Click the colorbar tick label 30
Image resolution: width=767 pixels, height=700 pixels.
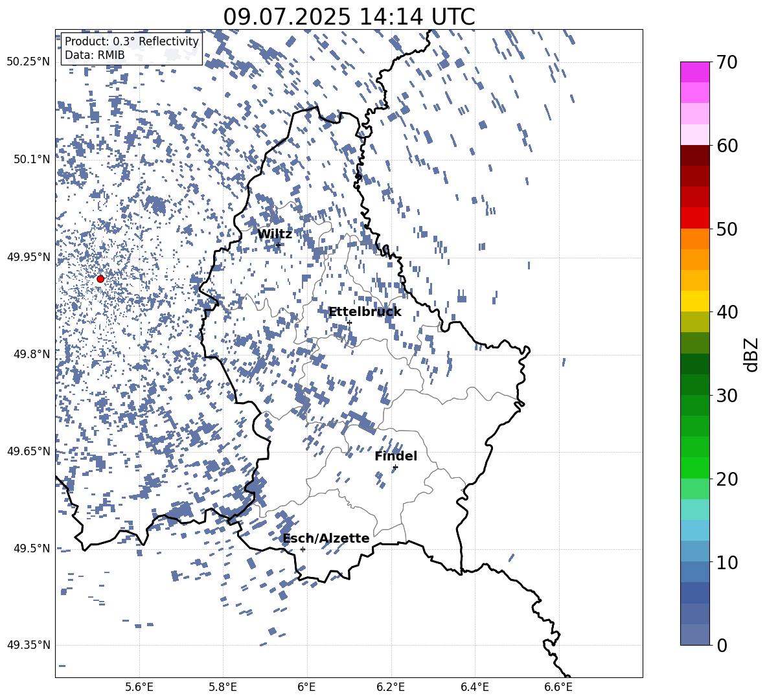pos(727,396)
